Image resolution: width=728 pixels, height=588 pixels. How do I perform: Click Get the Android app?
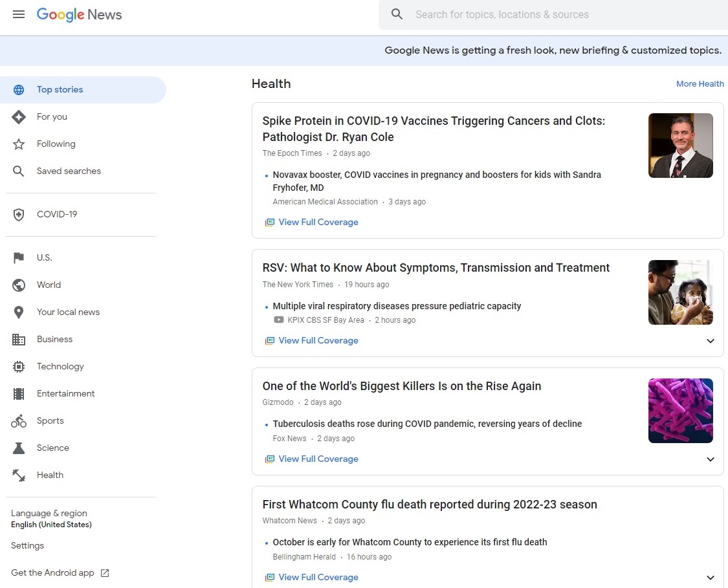click(x=52, y=573)
